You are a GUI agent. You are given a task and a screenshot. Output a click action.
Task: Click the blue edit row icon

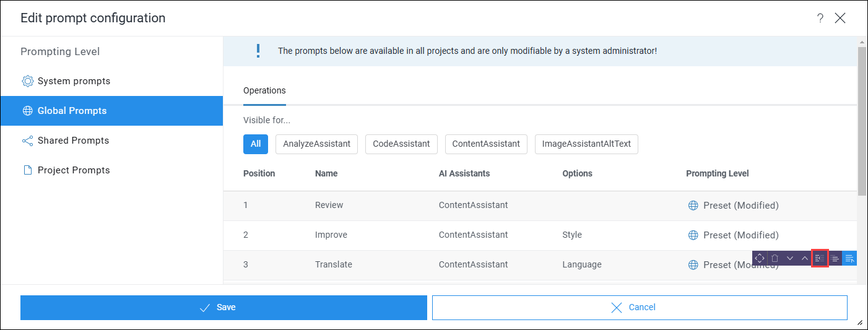pyautogui.click(x=849, y=258)
